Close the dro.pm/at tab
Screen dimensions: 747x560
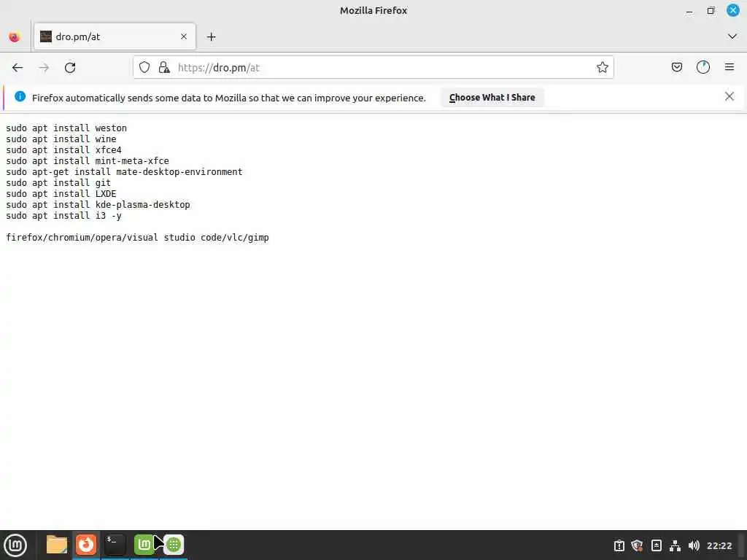coord(184,36)
